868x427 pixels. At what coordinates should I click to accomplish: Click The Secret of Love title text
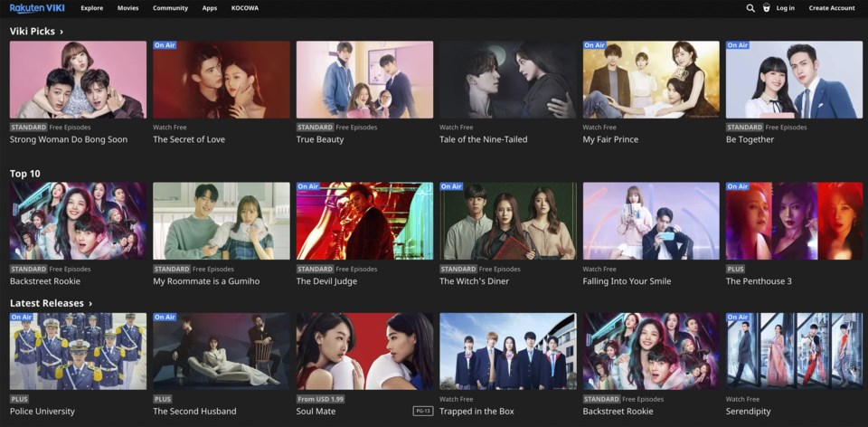click(189, 139)
